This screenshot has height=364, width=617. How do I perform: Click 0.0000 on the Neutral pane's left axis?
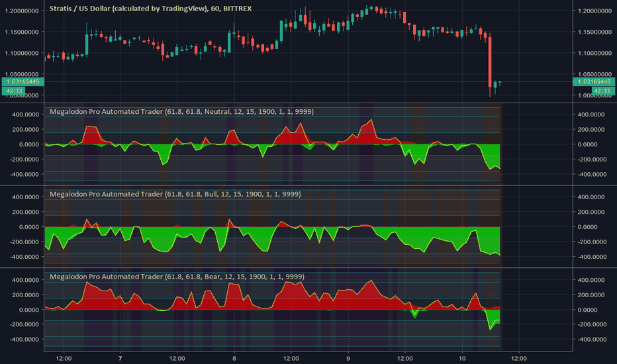pos(29,144)
